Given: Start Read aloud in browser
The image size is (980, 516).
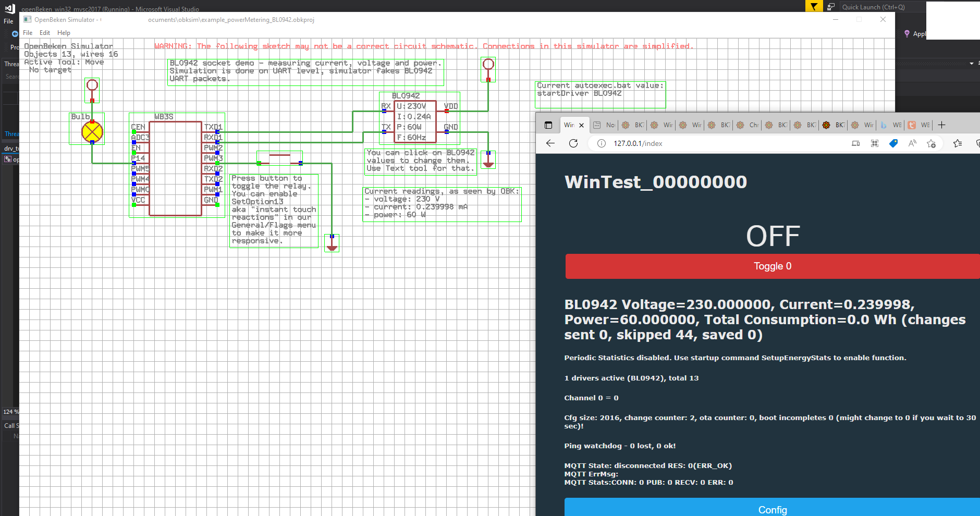Looking at the screenshot, I should click(x=912, y=143).
